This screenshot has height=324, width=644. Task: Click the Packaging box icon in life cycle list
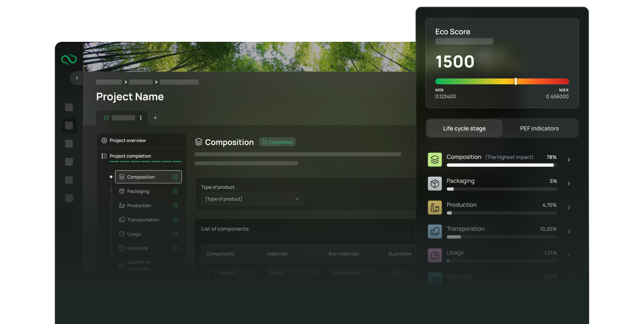[x=435, y=184]
